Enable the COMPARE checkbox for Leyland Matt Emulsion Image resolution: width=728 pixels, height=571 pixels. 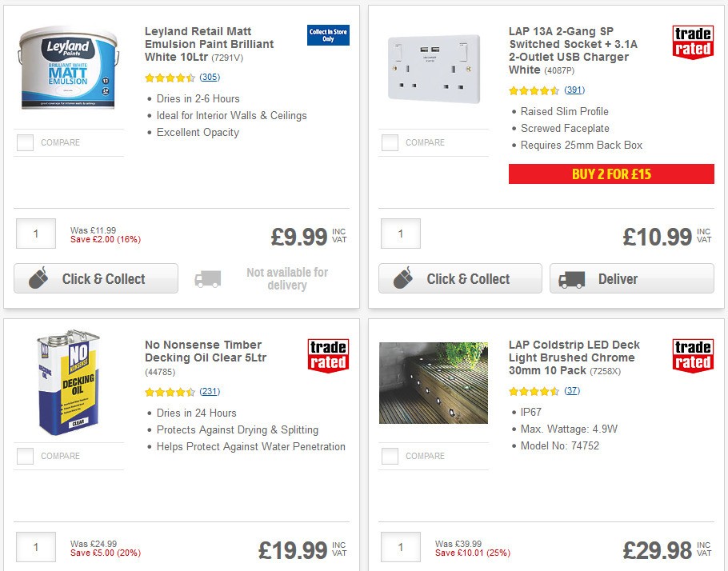(x=25, y=142)
